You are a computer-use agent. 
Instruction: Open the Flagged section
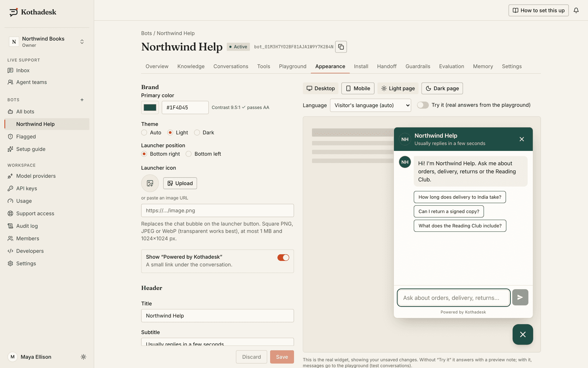point(47,137)
